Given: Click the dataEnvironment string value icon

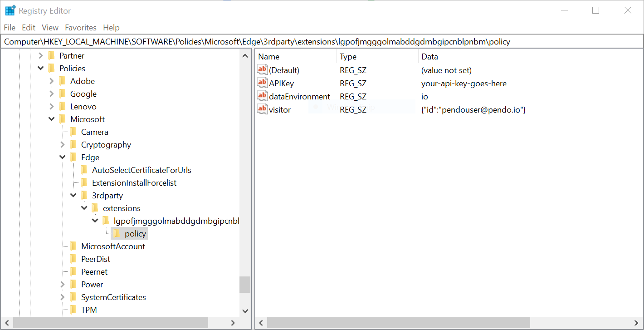Looking at the screenshot, I should (262, 96).
